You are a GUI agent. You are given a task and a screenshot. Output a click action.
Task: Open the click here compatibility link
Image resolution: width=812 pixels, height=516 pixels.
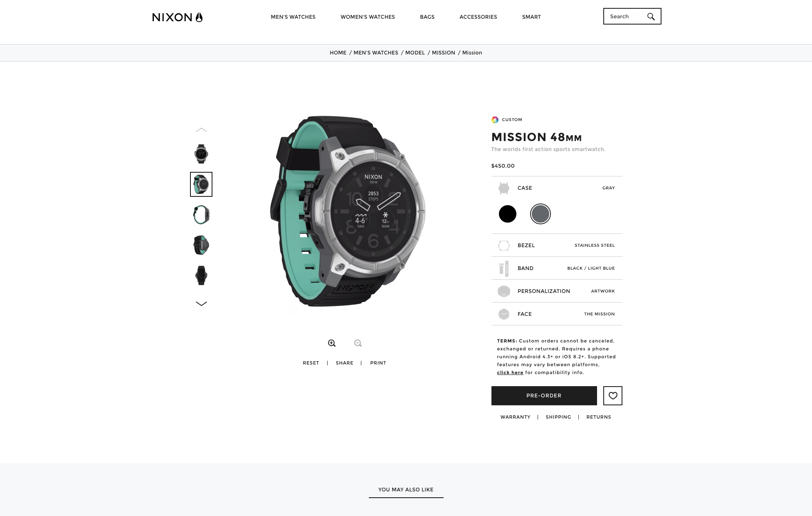click(510, 372)
